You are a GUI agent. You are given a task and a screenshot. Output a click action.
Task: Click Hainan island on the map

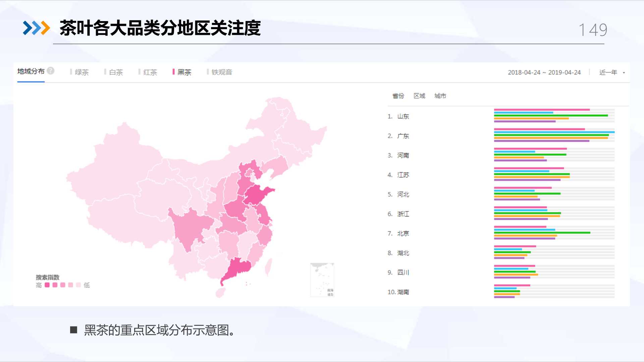tap(220, 293)
